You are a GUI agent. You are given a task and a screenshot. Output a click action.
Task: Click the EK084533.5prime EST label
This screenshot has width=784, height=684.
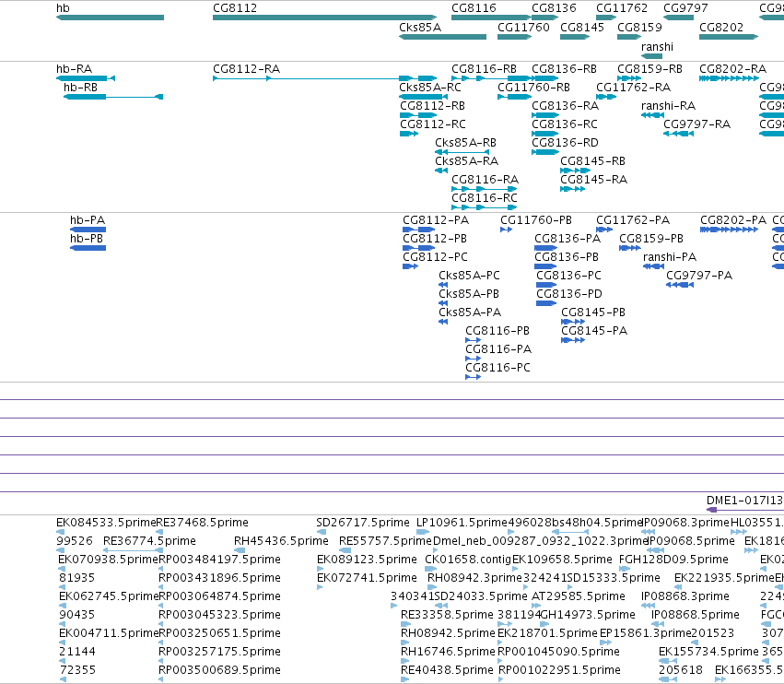[106, 523]
